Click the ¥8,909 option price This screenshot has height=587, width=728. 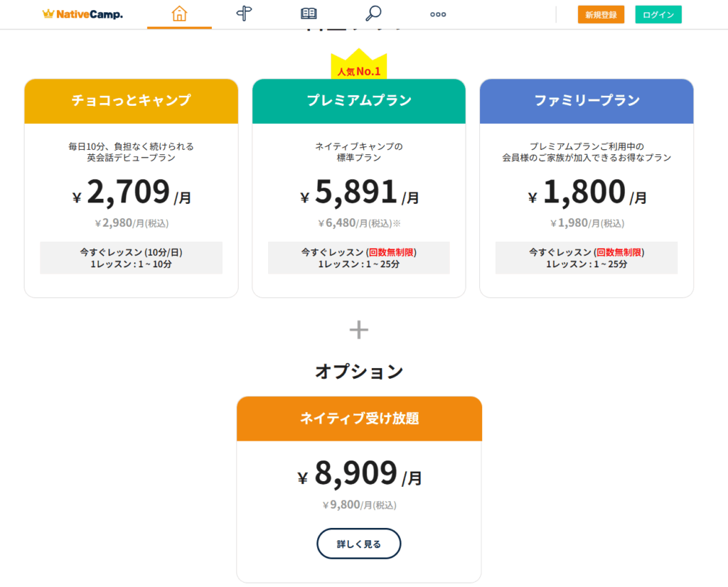coord(359,474)
